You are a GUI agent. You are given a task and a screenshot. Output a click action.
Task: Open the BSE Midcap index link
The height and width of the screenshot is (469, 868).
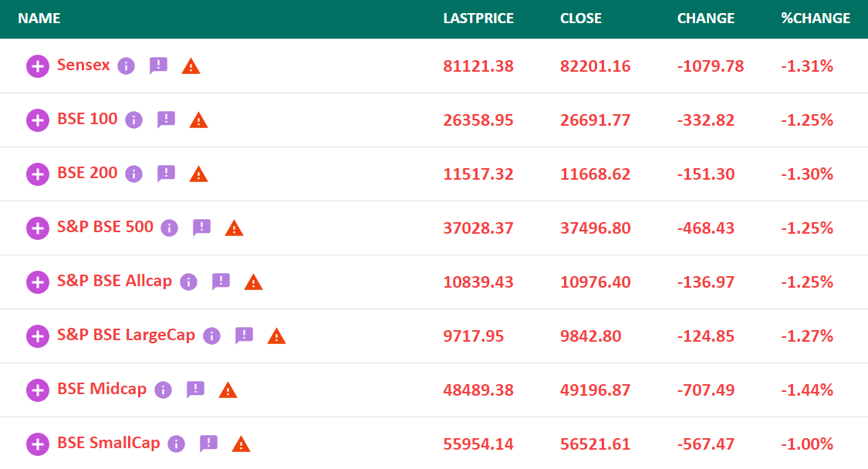(102, 390)
